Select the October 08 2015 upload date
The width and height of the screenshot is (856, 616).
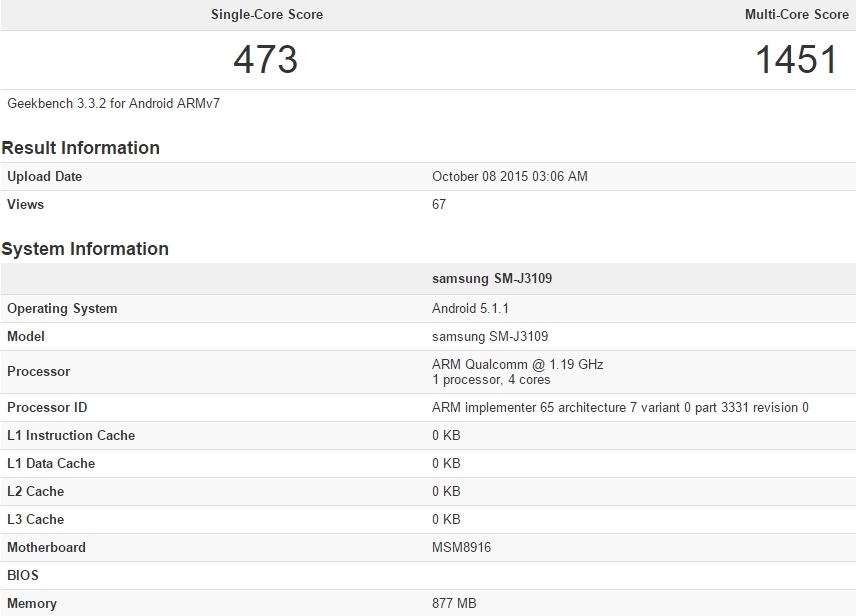click(510, 176)
